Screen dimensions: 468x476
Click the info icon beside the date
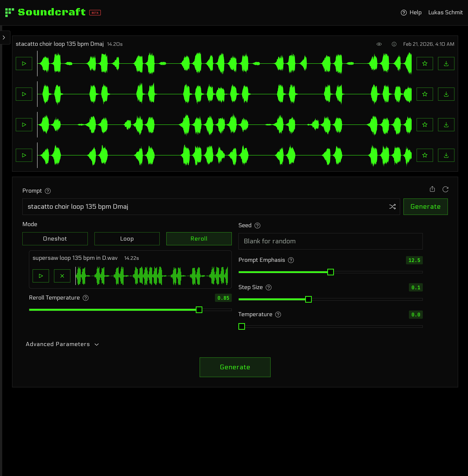tap(394, 44)
